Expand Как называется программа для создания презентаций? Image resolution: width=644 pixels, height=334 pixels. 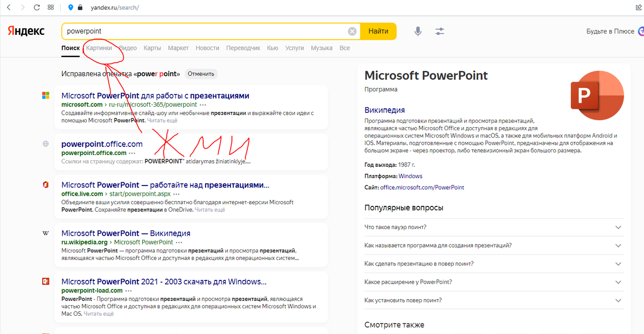click(494, 245)
